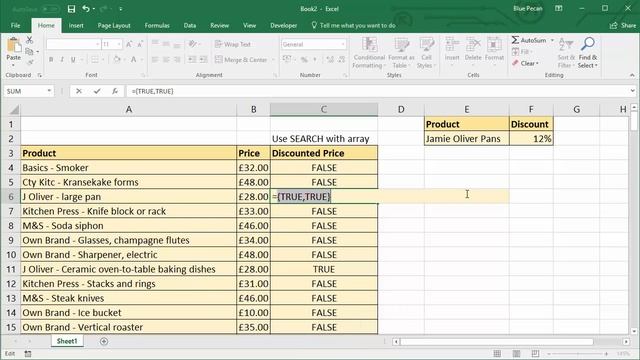Switch to Page Break Preview icon

[535, 353]
